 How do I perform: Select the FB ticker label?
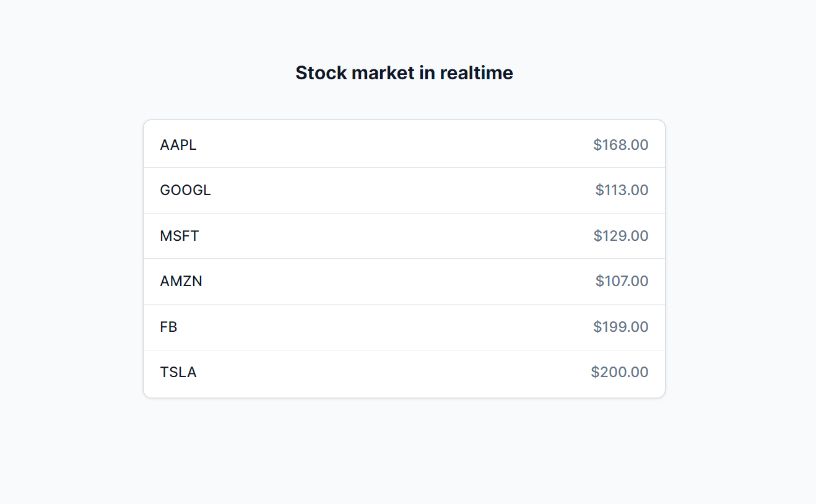(168, 327)
